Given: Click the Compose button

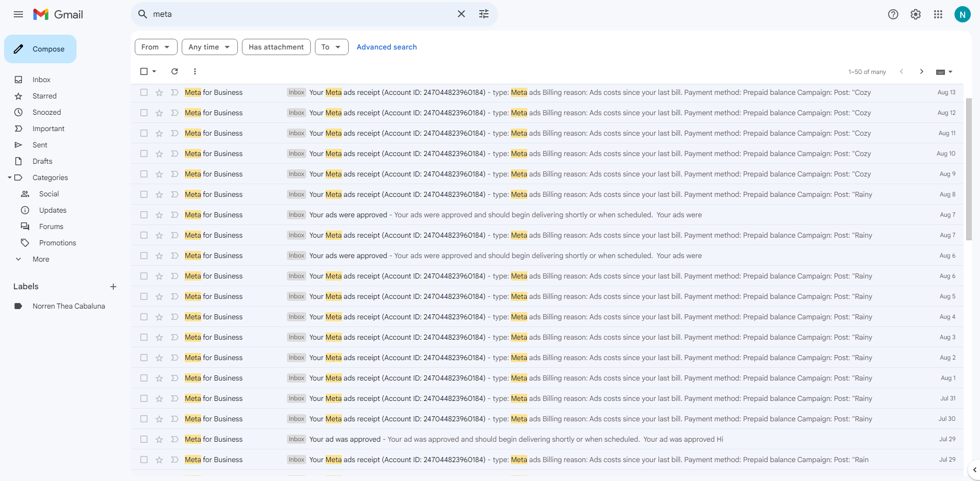Looking at the screenshot, I should pyautogui.click(x=40, y=49).
